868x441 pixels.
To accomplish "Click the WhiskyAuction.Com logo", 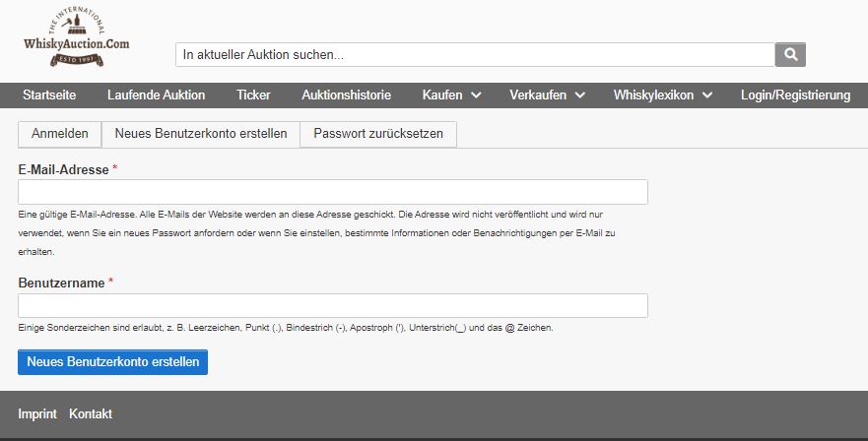I will (x=76, y=39).
